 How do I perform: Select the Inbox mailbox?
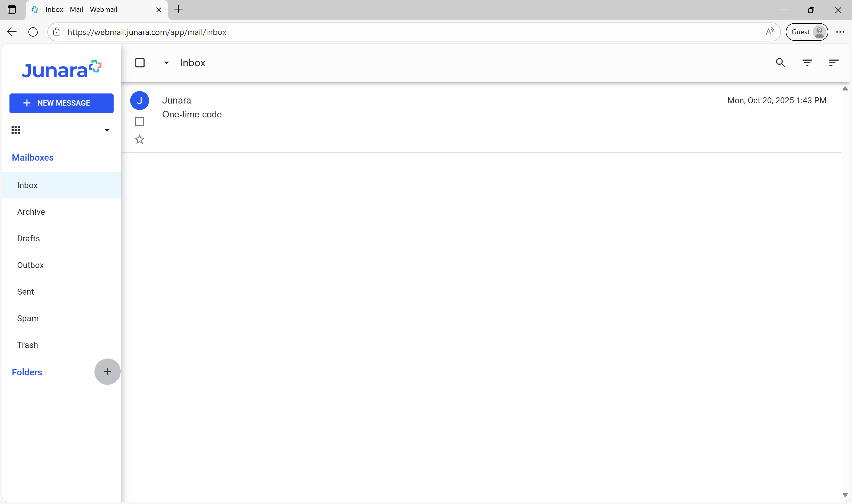click(62, 185)
